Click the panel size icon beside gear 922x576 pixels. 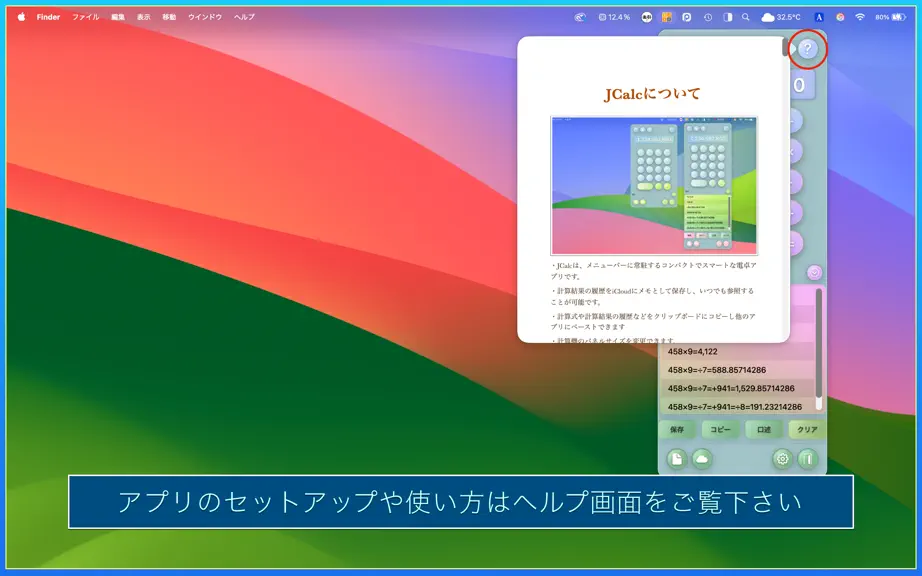pyautogui.click(x=808, y=458)
